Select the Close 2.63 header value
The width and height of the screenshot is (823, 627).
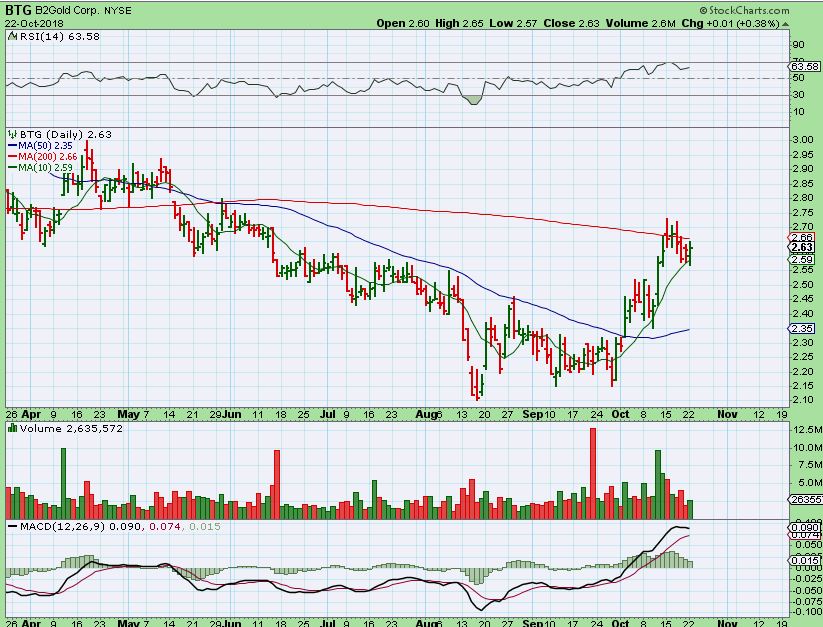pos(572,24)
